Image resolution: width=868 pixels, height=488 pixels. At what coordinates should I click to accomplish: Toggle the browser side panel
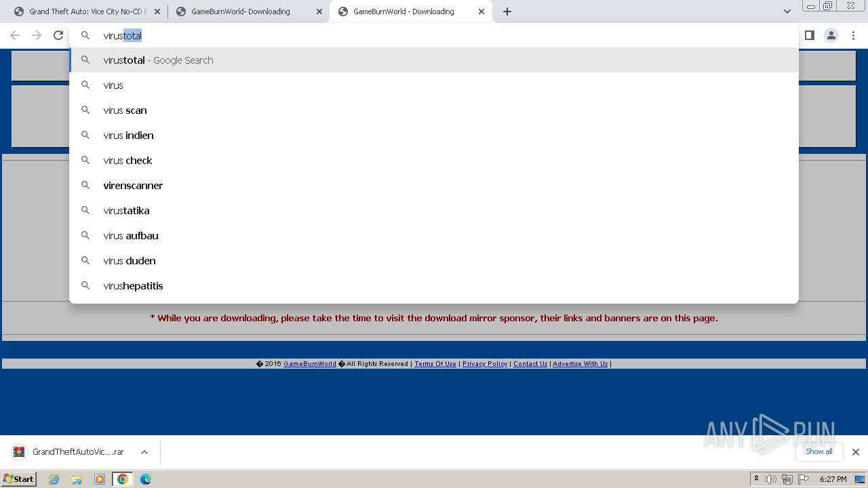[x=810, y=35]
